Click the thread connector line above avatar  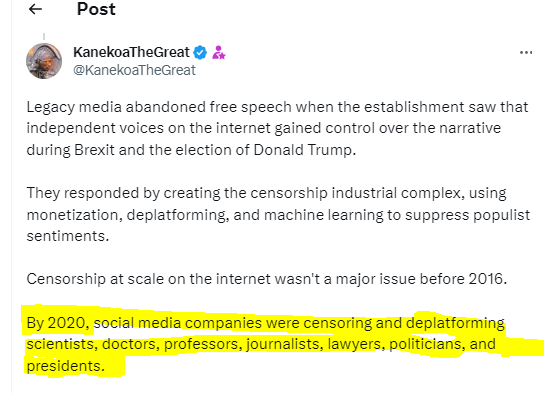[44, 36]
